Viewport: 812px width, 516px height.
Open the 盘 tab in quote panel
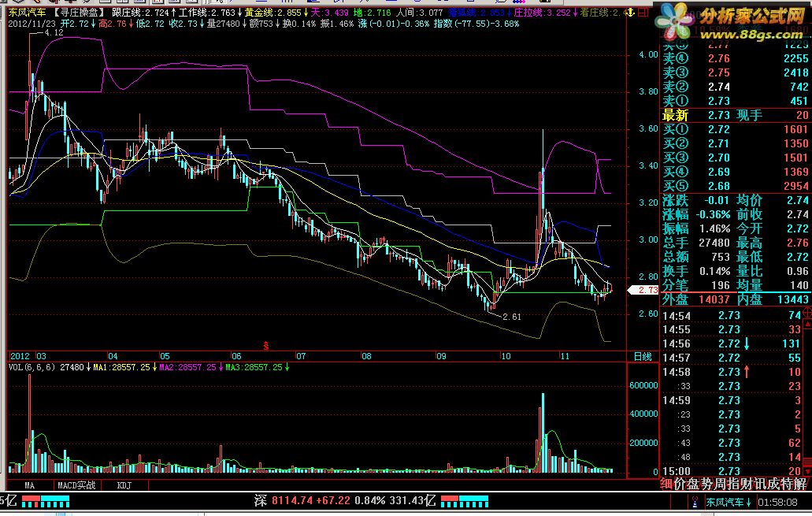(693, 484)
